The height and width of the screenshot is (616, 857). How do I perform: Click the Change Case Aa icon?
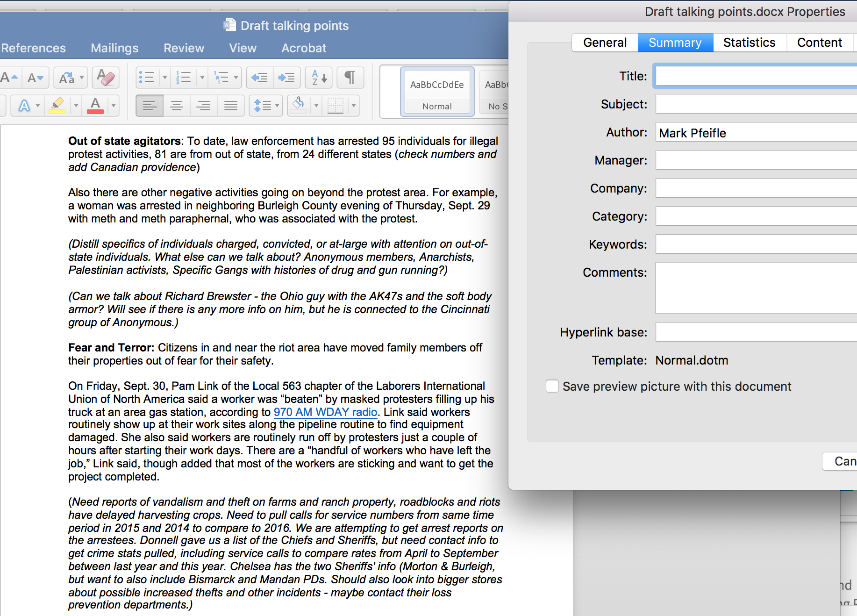coord(66,78)
